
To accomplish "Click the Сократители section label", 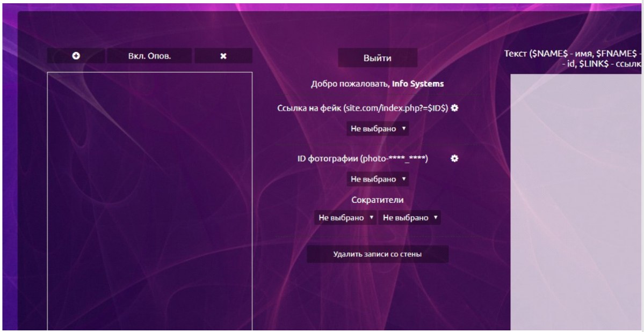I will (377, 200).
